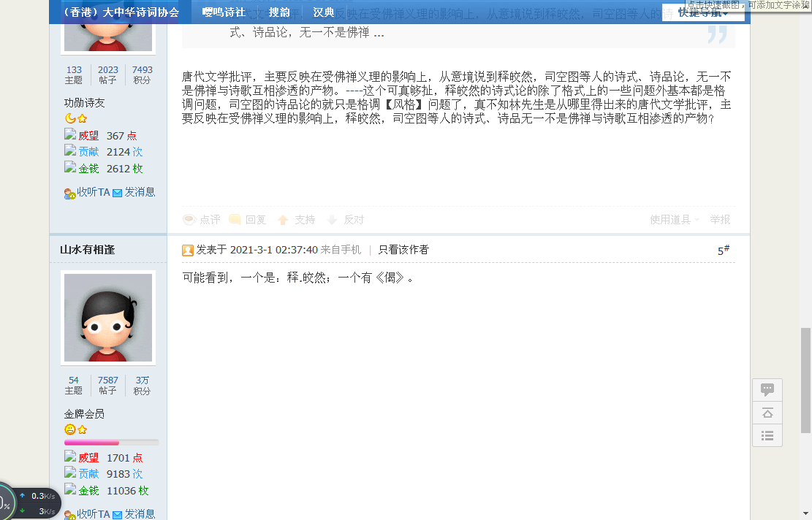Image resolution: width=812 pixels, height=520 pixels.
Task: Click the 金钱 icon beside 2612 枚
Action: coord(70,167)
